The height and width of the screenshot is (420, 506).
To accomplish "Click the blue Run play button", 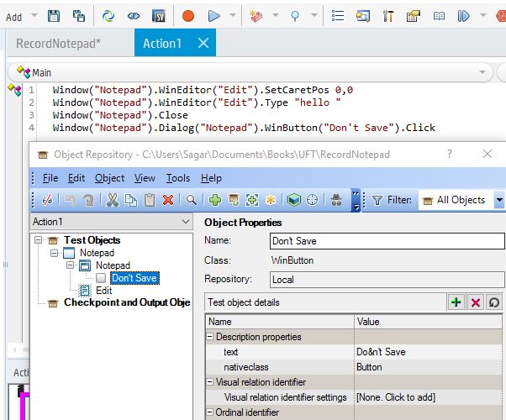I will (213, 15).
